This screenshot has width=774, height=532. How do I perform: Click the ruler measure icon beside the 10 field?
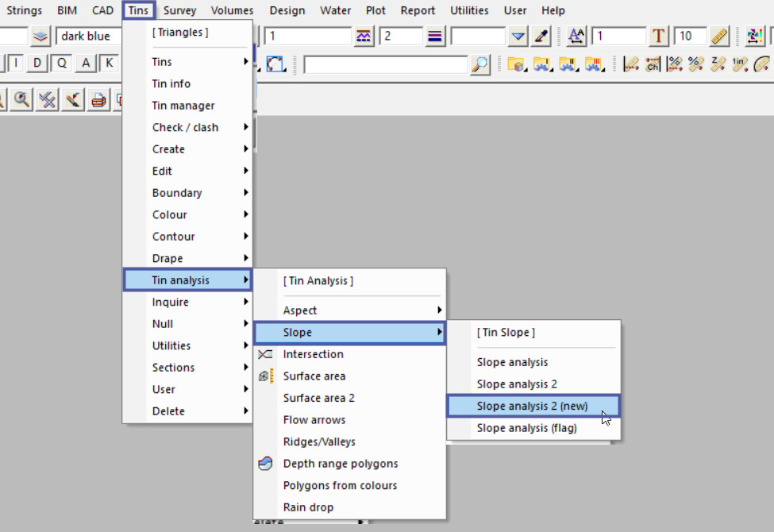click(719, 37)
